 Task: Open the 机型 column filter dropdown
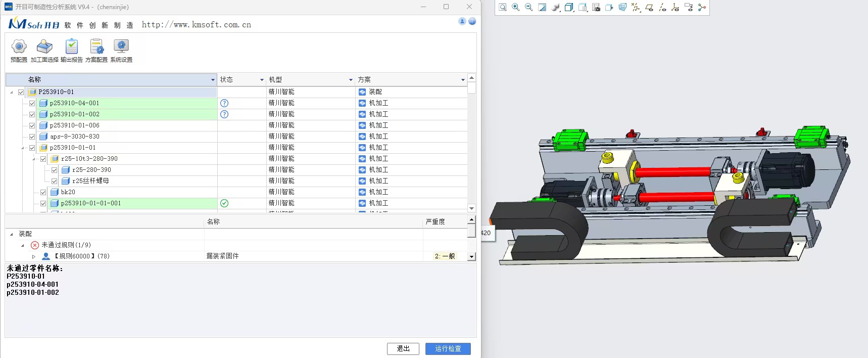(x=351, y=80)
